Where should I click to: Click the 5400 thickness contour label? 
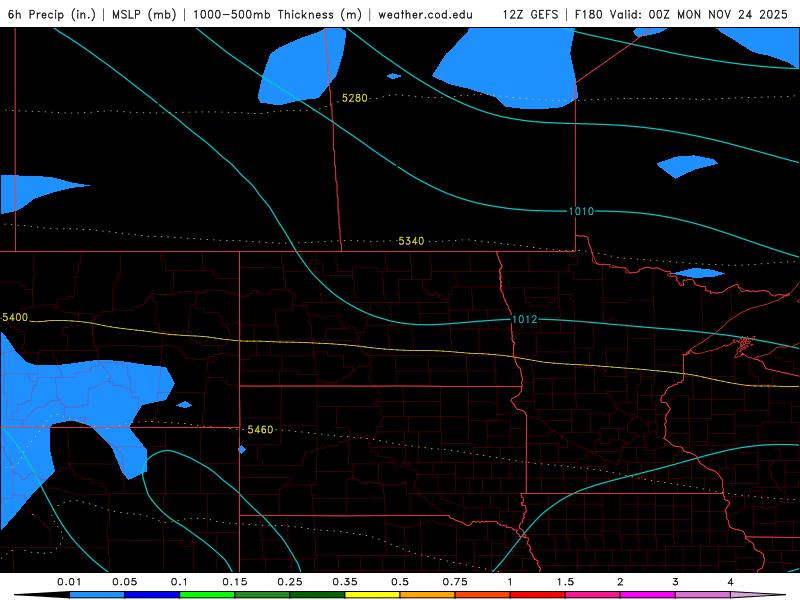pyautogui.click(x=15, y=317)
